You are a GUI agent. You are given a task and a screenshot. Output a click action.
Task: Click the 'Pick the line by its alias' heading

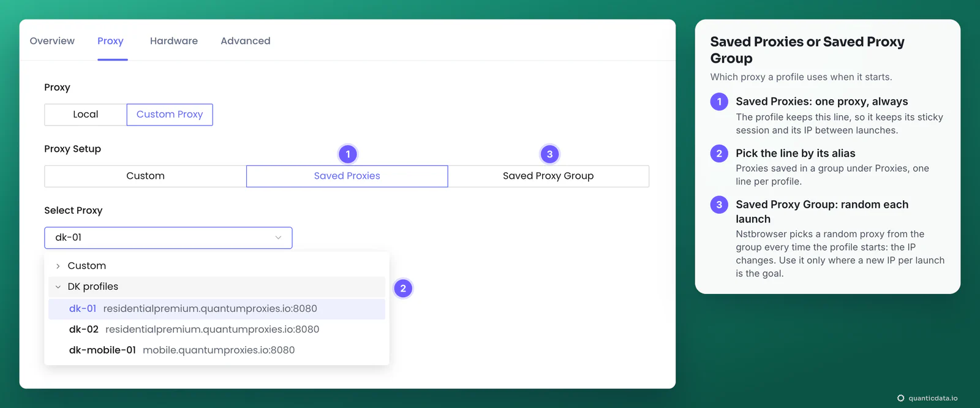pos(796,153)
